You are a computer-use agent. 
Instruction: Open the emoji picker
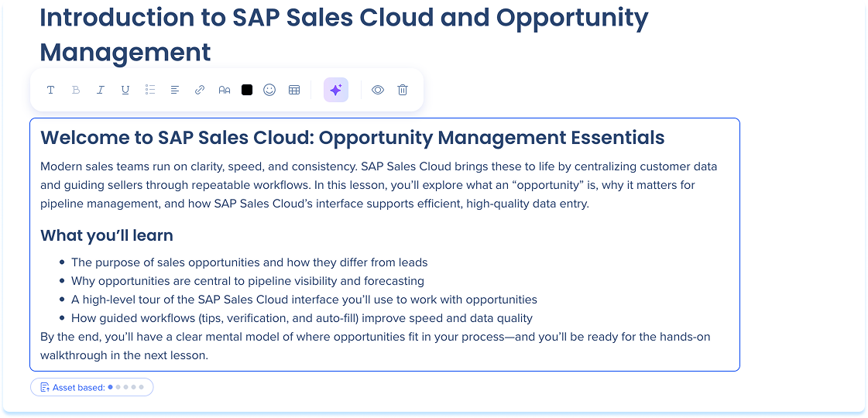(x=269, y=90)
